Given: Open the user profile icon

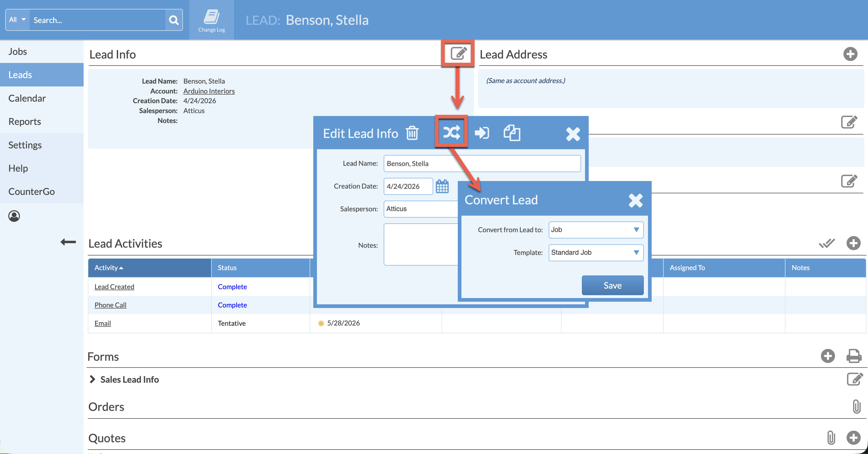Looking at the screenshot, I should coord(14,216).
